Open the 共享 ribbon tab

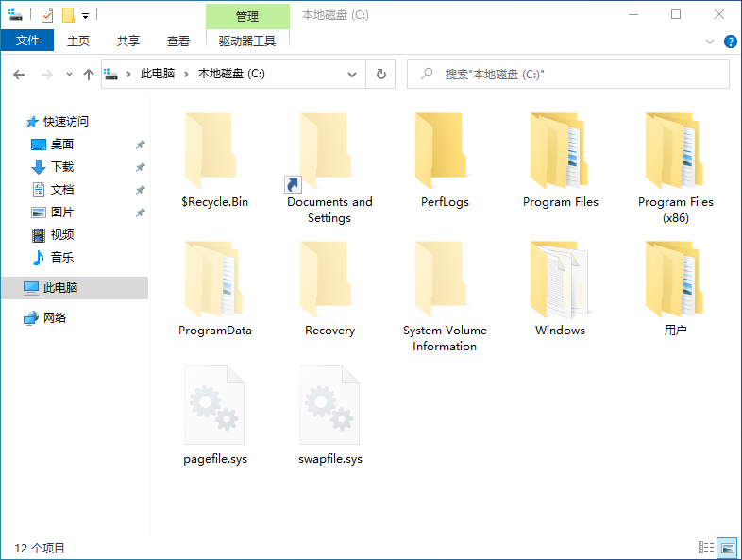128,42
